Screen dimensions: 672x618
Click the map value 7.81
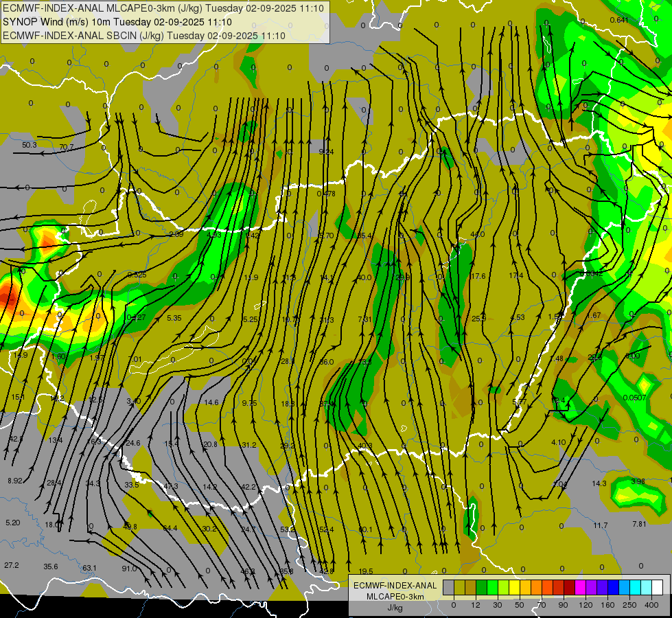640,524
